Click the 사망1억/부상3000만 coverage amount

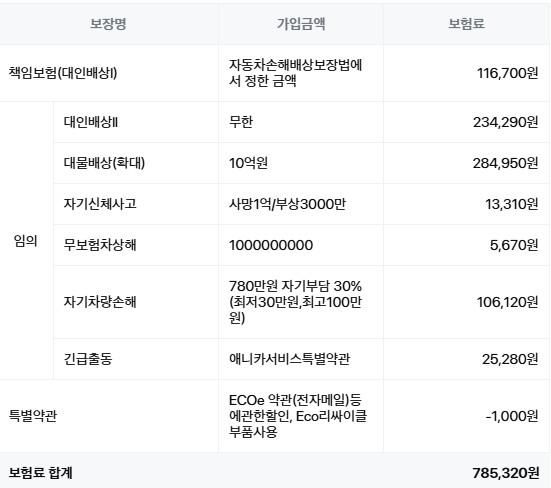coord(287,203)
